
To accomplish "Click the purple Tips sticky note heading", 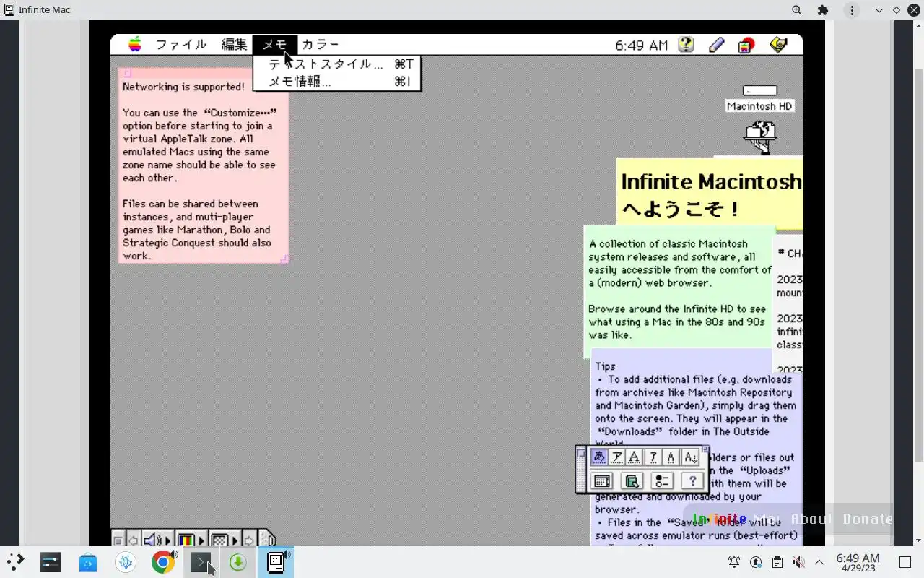I will [x=605, y=366].
